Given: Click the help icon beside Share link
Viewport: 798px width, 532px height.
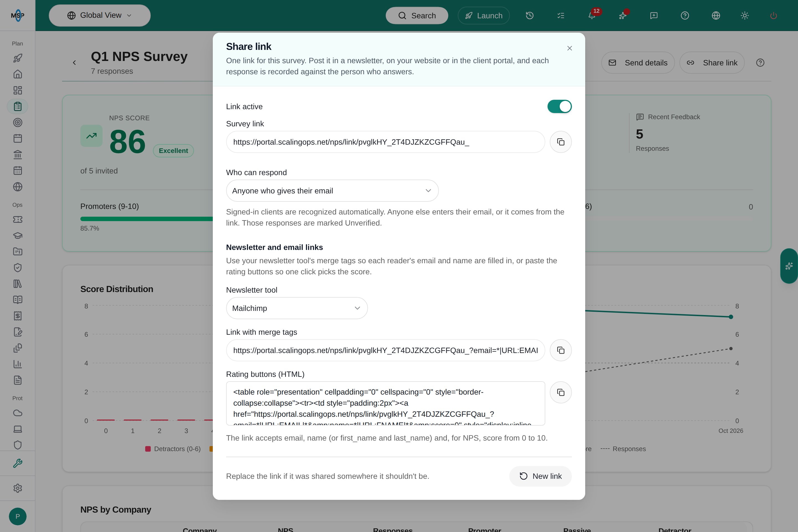Looking at the screenshot, I should (760, 63).
